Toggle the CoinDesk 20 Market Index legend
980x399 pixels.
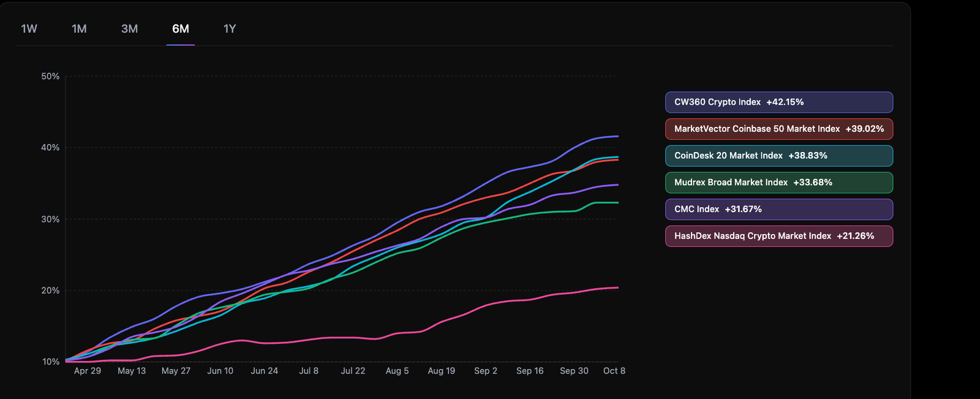[x=778, y=156]
